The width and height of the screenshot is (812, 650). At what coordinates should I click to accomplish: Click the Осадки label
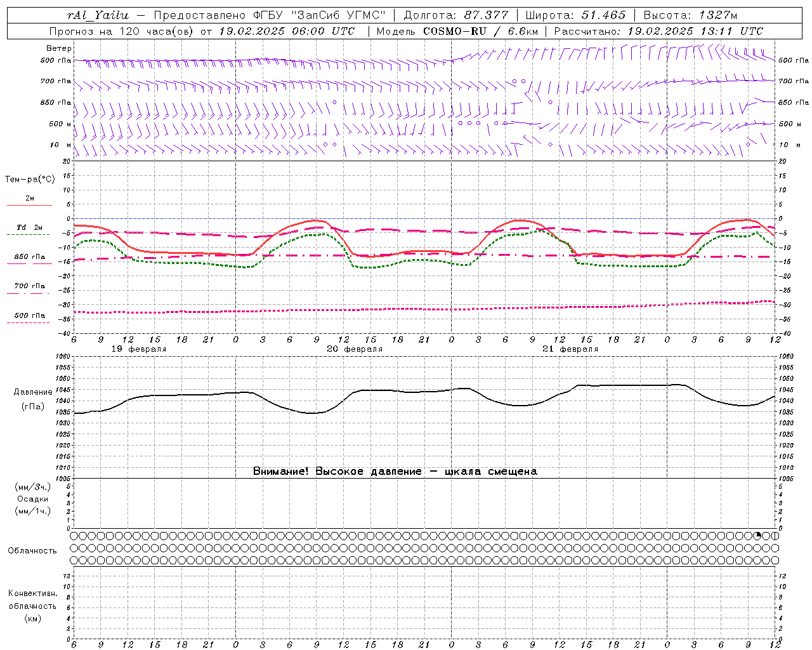tap(33, 499)
